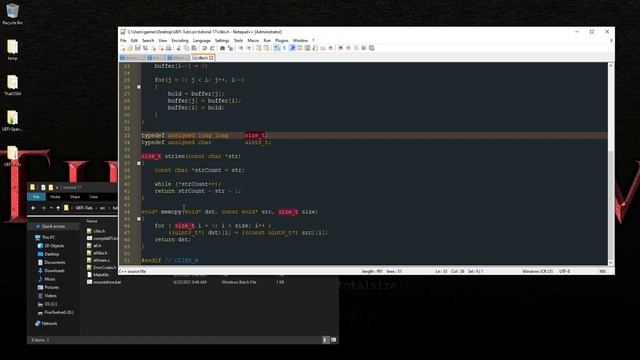Viewport: 640px width, 360px height.
Task: Open the UTF-8 encoding status field
Action: [x=564, y=271]
